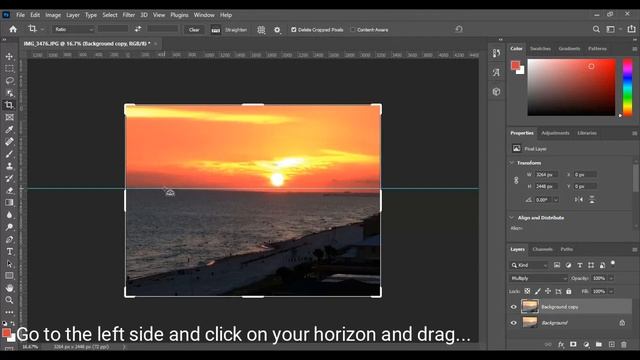Select the Move tool
The image size is (640, 360).
click(x=9, y=56)
